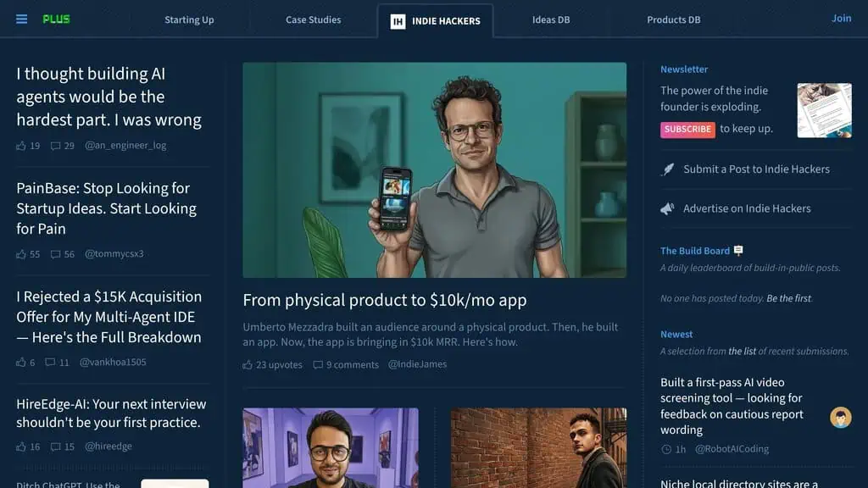This screenshot has width=868, height=488.
Task: Open Multi-Agent IDE comments icon (11)
Action: click(x=50, y=363)
